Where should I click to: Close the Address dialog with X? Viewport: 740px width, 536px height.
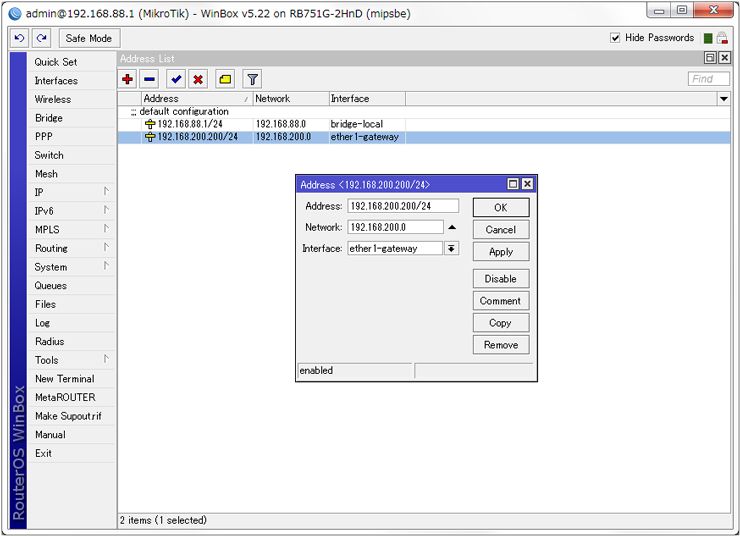[x=528, y=184]
